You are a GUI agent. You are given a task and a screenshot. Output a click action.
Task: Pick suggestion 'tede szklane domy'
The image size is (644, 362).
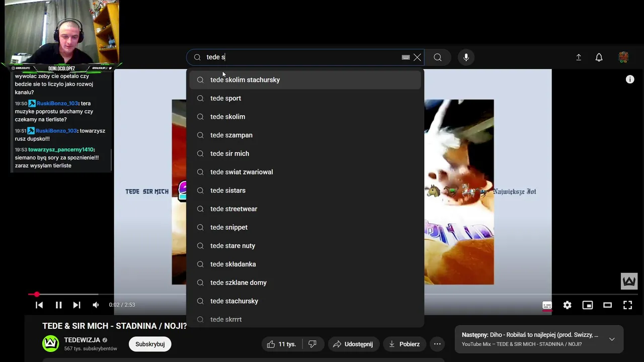pyautogui.click(x=305, y=283)
